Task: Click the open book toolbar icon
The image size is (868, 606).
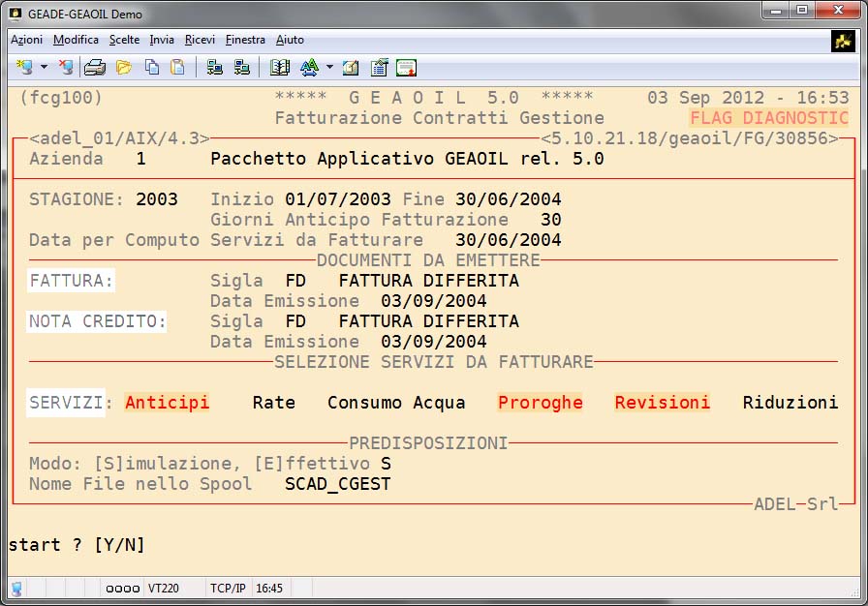Action: click(280, 67)
